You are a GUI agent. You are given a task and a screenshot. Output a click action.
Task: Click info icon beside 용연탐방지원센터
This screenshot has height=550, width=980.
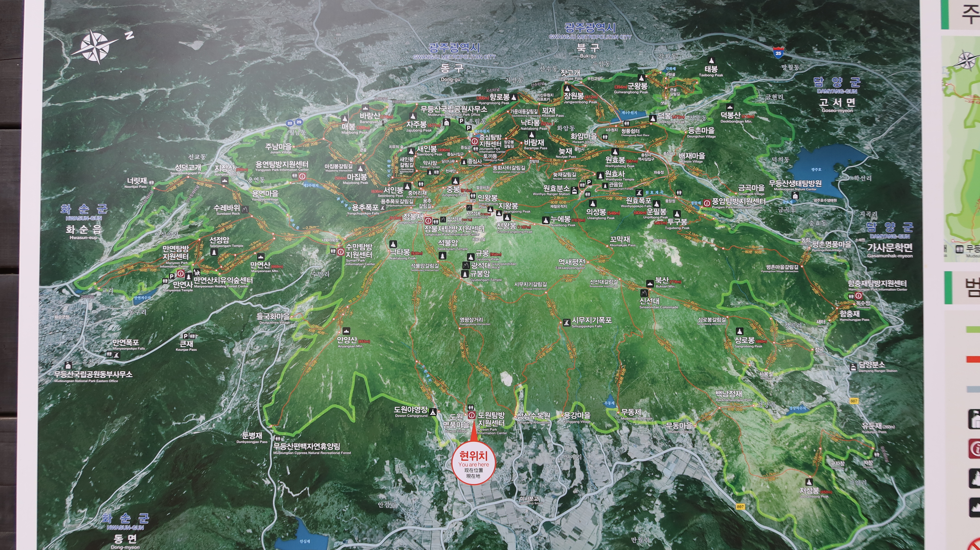[302, 177]
